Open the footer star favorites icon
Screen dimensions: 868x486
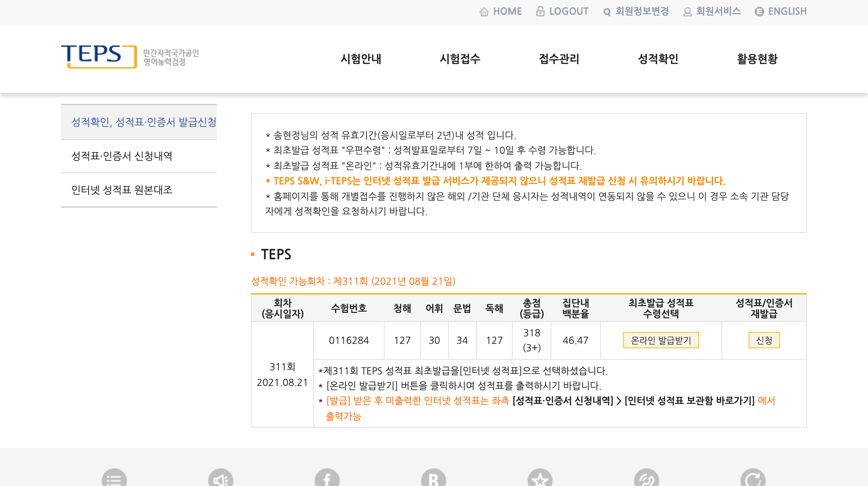coord(540,478)
